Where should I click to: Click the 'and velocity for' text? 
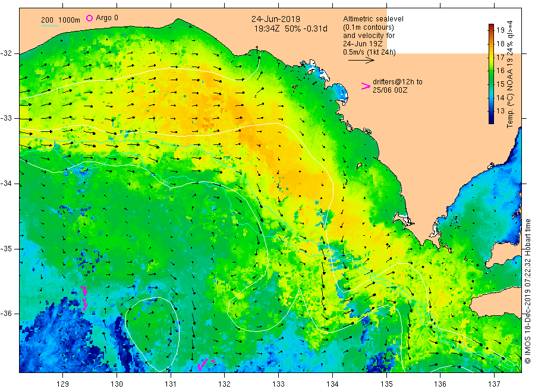369,36
